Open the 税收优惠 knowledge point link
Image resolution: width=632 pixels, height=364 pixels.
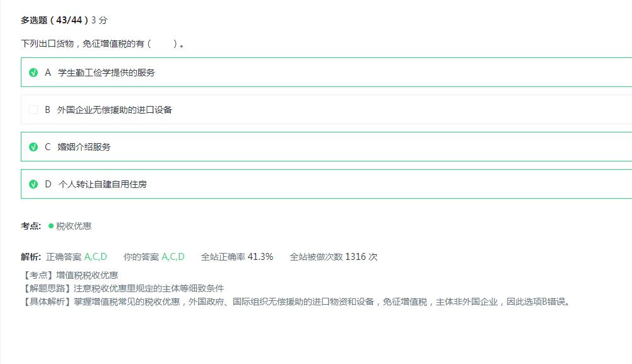(x=74, y=226)
